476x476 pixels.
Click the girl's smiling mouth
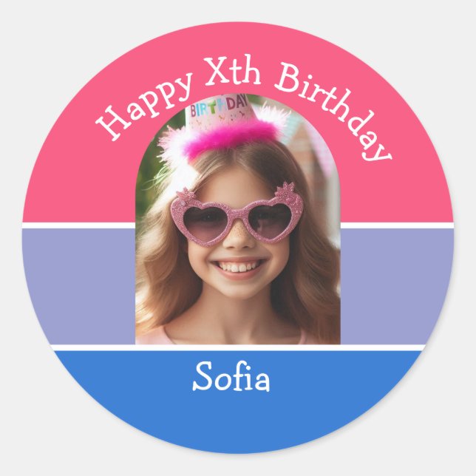239,268
